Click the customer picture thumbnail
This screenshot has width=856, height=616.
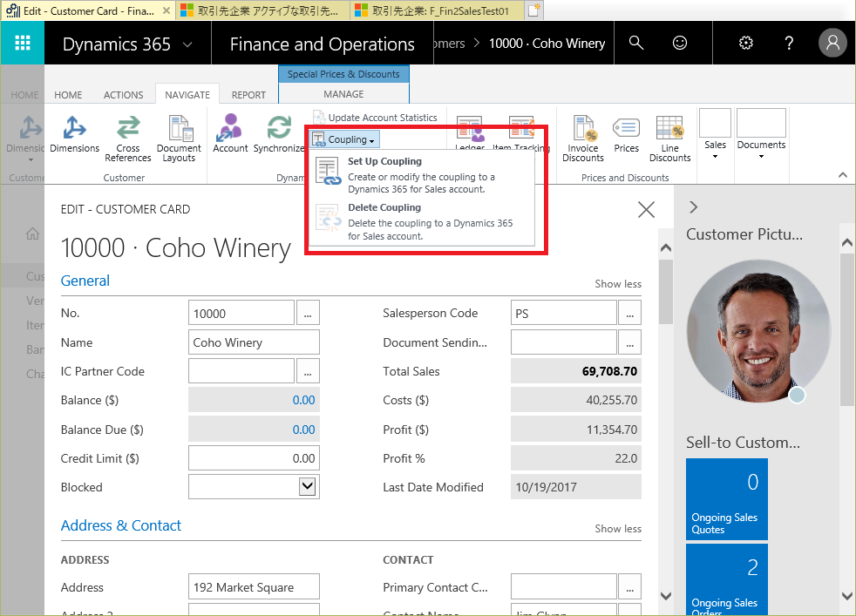759,332
